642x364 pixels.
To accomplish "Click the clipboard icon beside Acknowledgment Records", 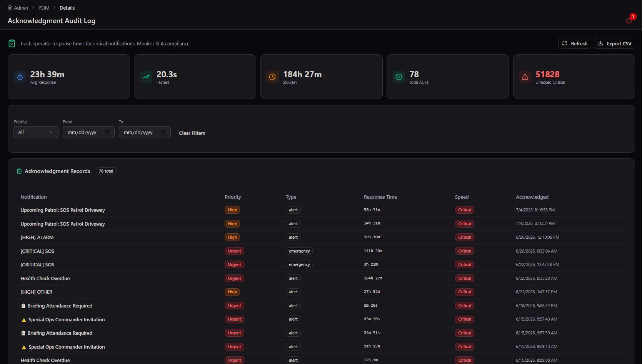I will [x=19, y=171].
